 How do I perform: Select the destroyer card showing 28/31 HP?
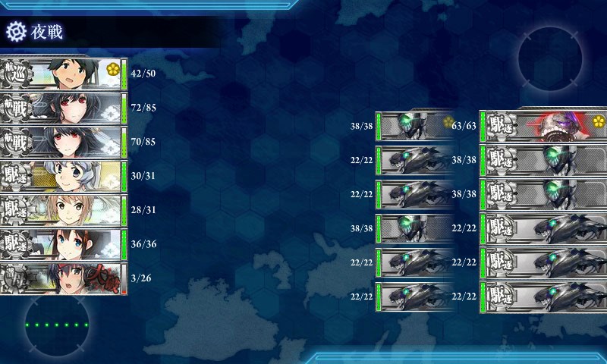pos(64,210)
